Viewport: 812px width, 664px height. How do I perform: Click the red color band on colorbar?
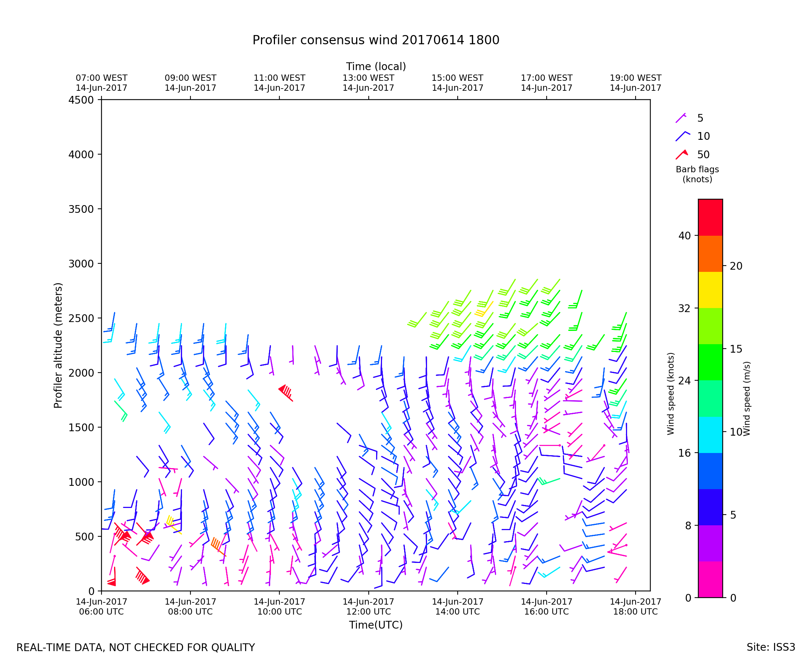[710, 217]
